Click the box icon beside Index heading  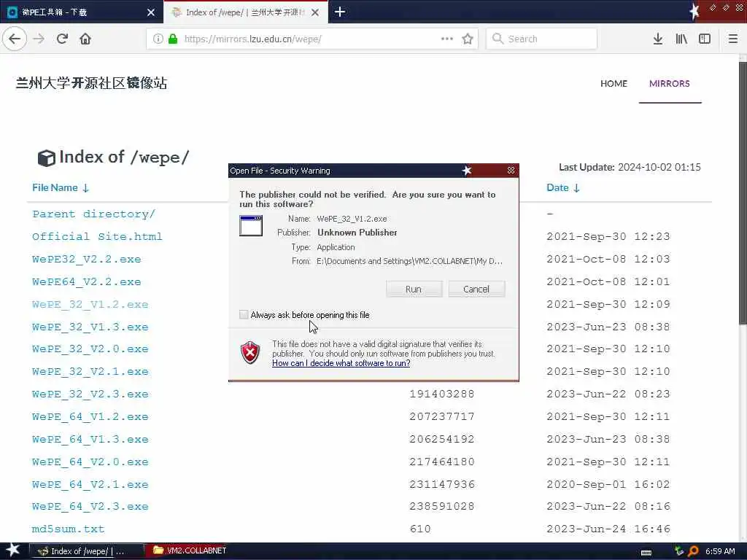46,157
